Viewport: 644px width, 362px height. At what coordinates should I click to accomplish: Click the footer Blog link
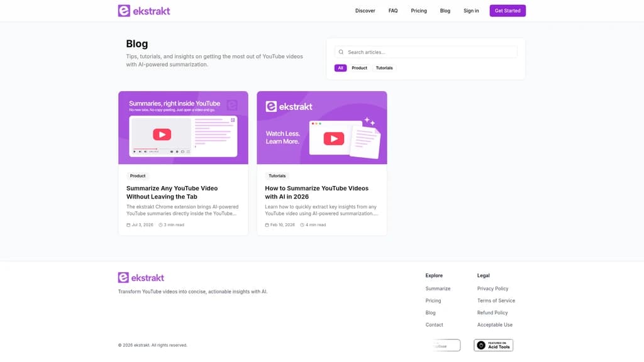click(430, 313)
